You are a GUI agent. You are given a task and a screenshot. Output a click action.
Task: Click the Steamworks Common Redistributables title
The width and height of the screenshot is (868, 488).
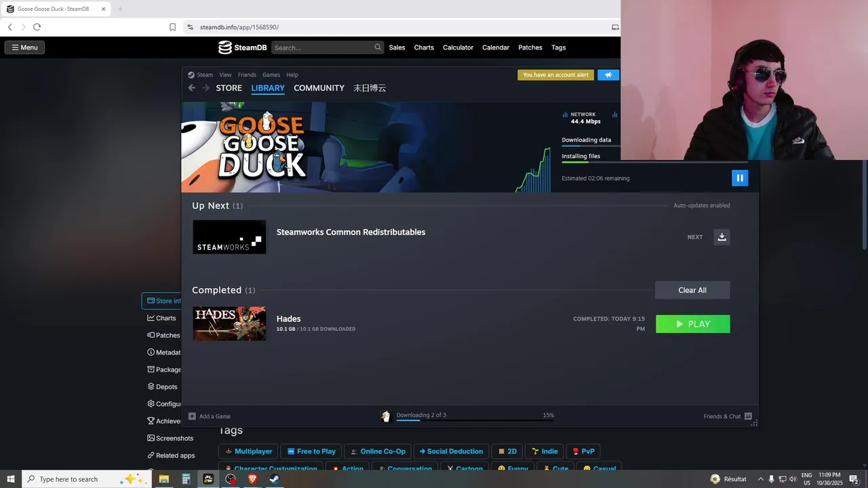click(x=351, y=232)
